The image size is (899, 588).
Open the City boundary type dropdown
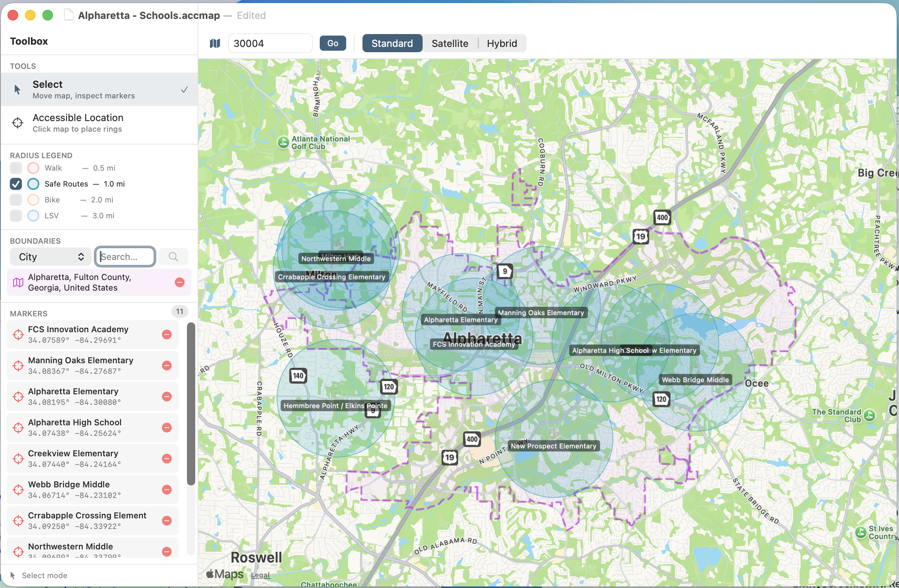pos(51,257)
